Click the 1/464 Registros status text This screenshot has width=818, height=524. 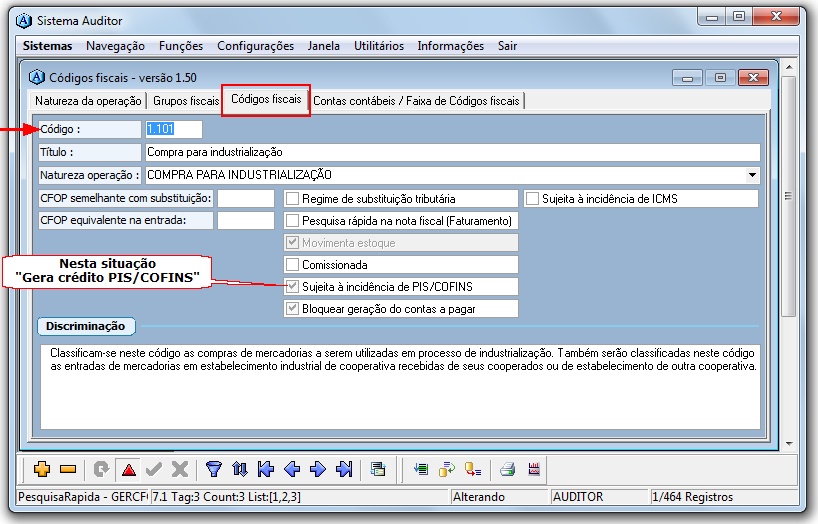click(x=693, y=497)
